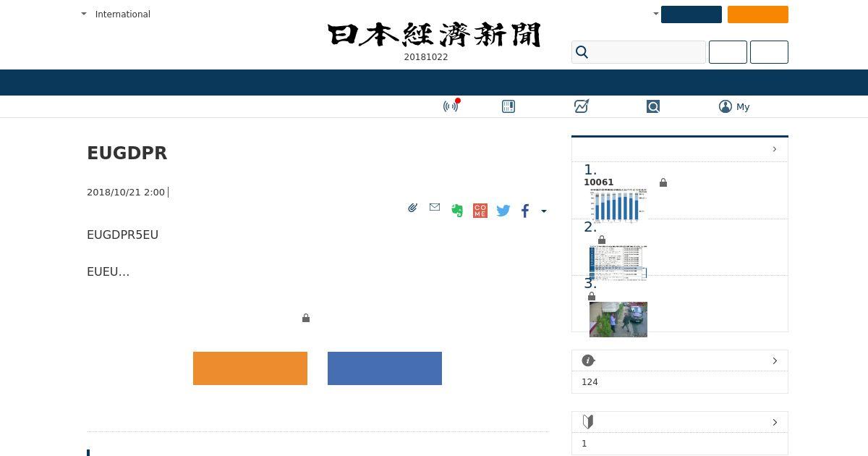This screenshot has width=868, height=456.
Task: Click the dark blue header button
Action: coord(692,14)
